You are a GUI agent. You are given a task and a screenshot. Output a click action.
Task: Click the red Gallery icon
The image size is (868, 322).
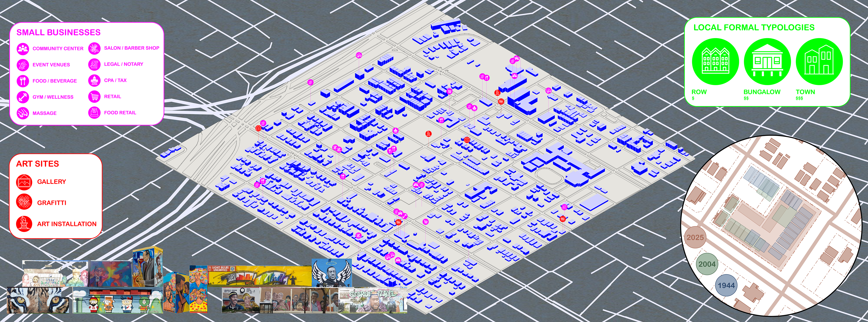click(24, 182)
